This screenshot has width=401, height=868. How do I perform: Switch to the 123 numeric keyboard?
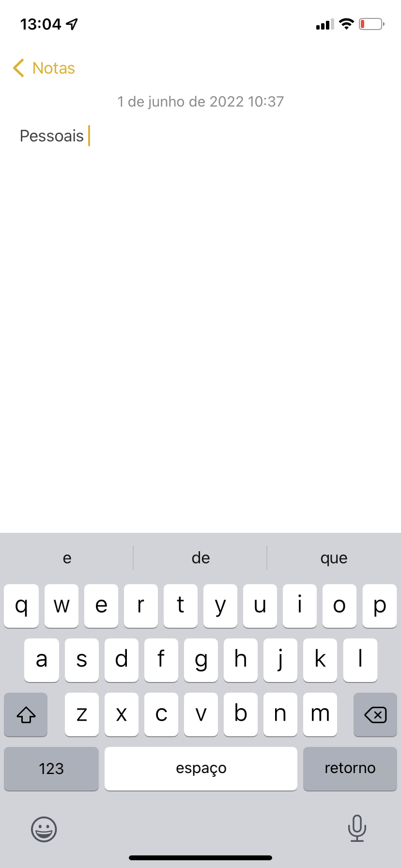tap(51, 769)
